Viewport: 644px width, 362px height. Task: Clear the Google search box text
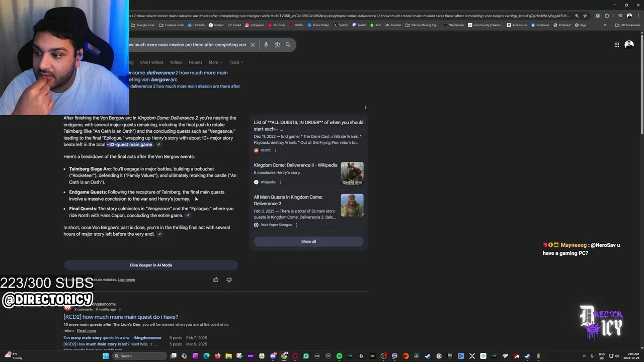tap(253, 45)
